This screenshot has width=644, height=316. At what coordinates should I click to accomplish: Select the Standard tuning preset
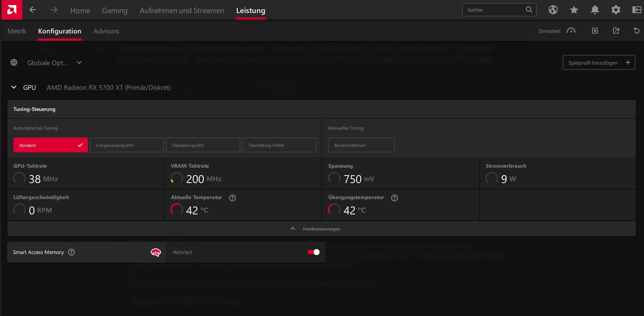(50, 145)
